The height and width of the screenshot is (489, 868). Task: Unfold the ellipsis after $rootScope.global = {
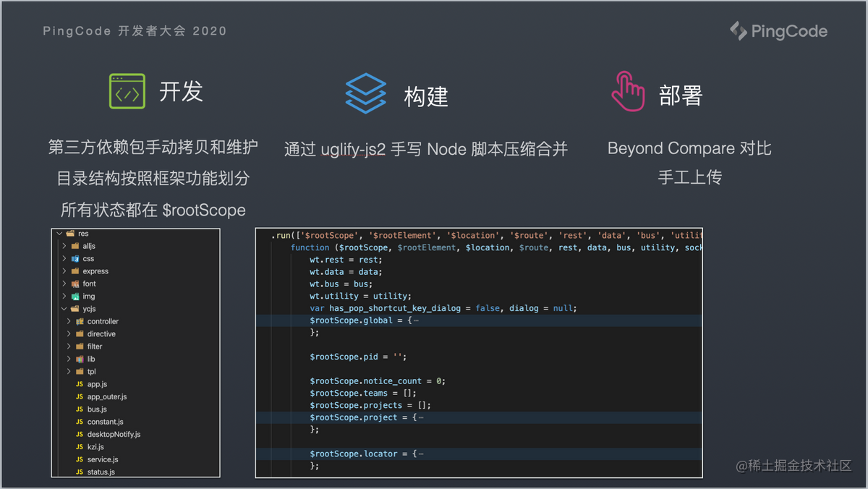tap(416, 320)
